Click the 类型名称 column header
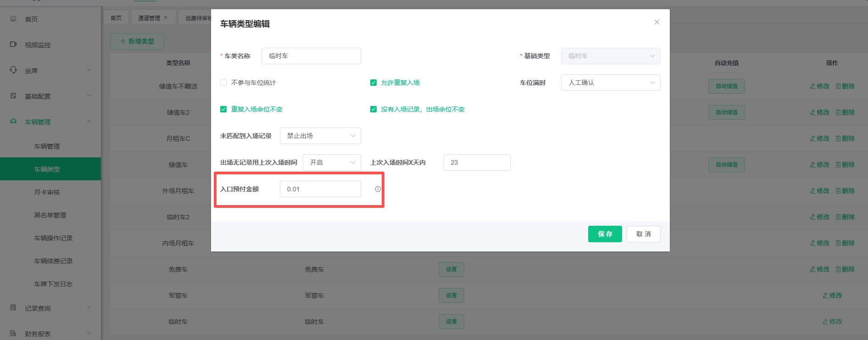 [178, 63]
